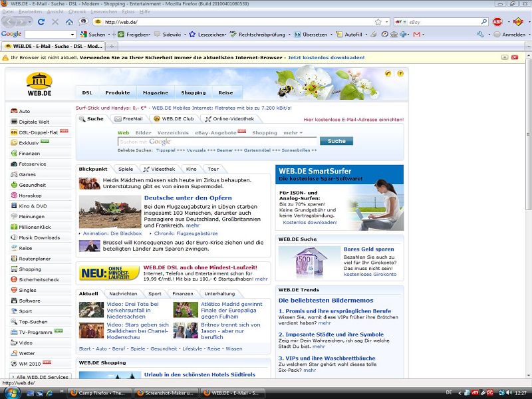The height and width of the screenshot is (399, 532).
Task: Open the new tab plus button
Action: [x=111, y=46]
